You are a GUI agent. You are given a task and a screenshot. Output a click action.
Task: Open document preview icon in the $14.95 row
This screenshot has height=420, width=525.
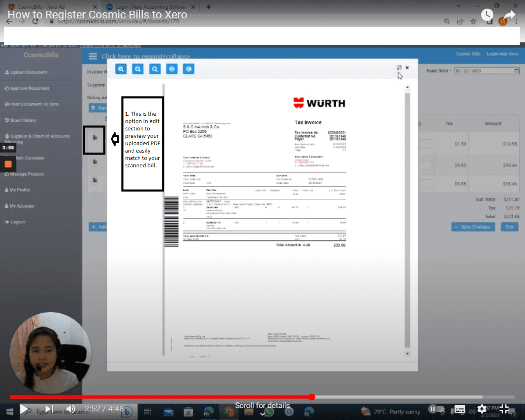coord(95,138)
